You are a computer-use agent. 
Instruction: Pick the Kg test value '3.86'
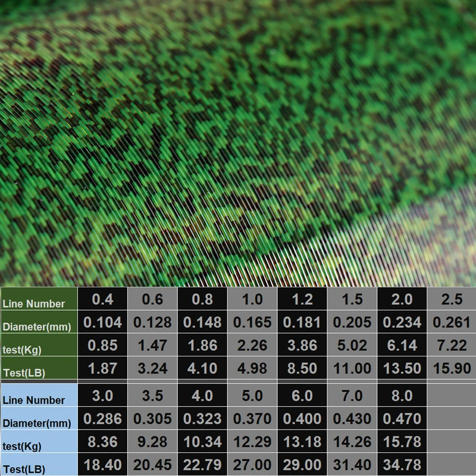[x=302, y=345]
